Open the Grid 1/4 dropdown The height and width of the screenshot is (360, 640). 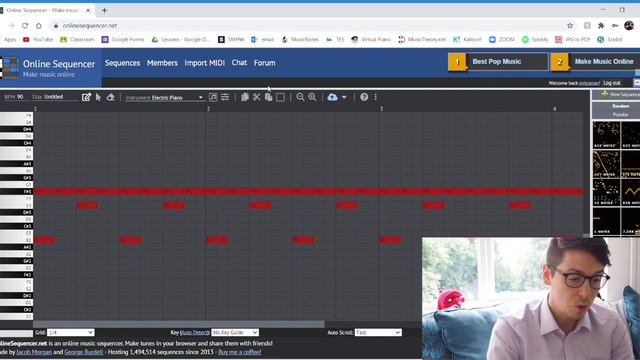point(71,332)
